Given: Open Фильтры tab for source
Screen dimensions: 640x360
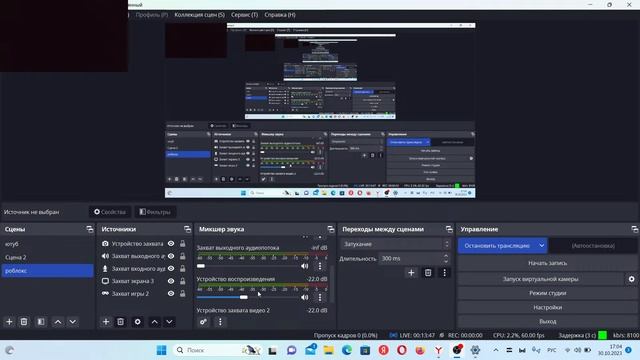Looking at the screenshot, I should pyautogui.click(x=155, y=212).
